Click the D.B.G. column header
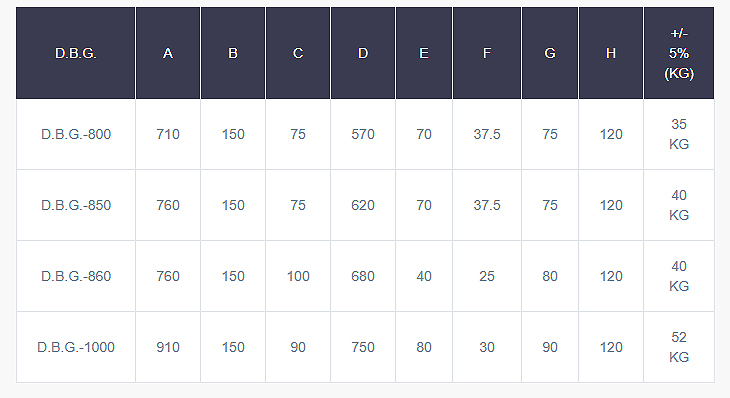Image resolution: width=730 pixels, height=398 pixels. point(75,54)
